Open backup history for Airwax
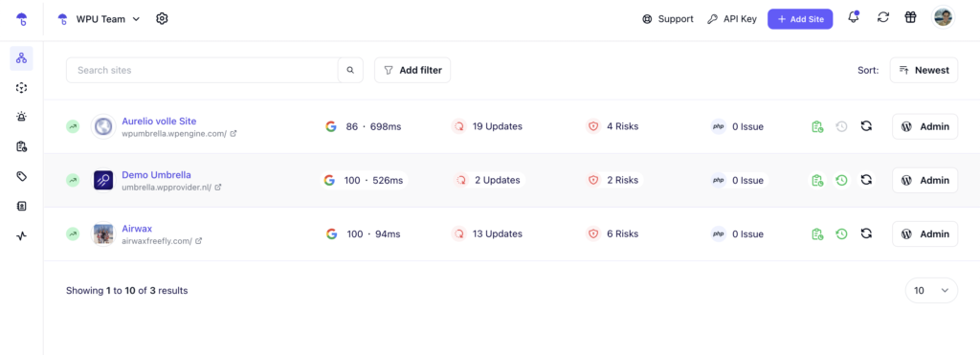This screenshot has width=980, height=355. (841, 233)
